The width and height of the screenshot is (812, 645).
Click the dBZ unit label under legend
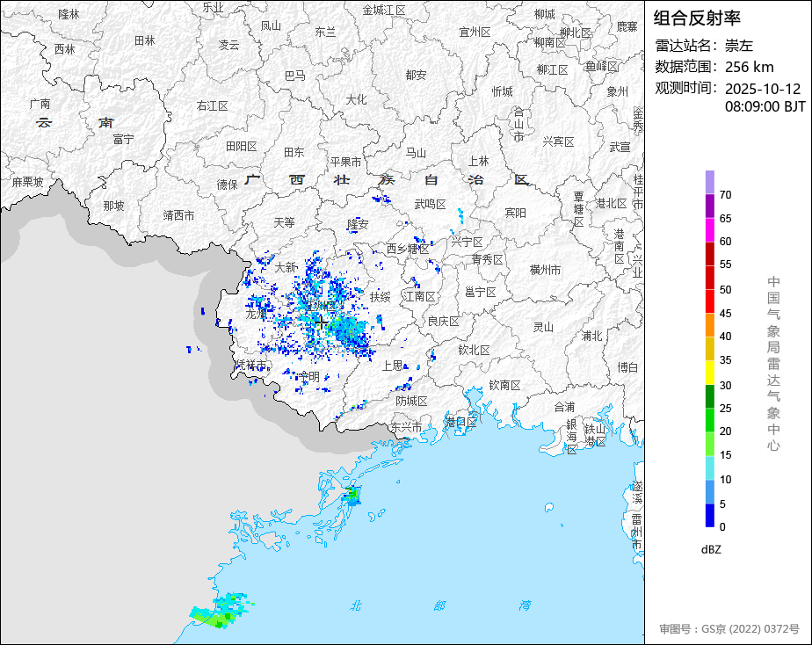pyautogui.click(x=712, y=549)
